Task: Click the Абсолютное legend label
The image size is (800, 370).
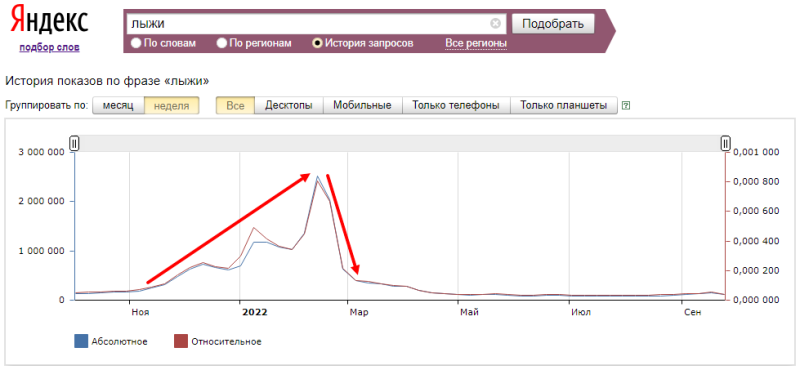Action: coord(120,341)
